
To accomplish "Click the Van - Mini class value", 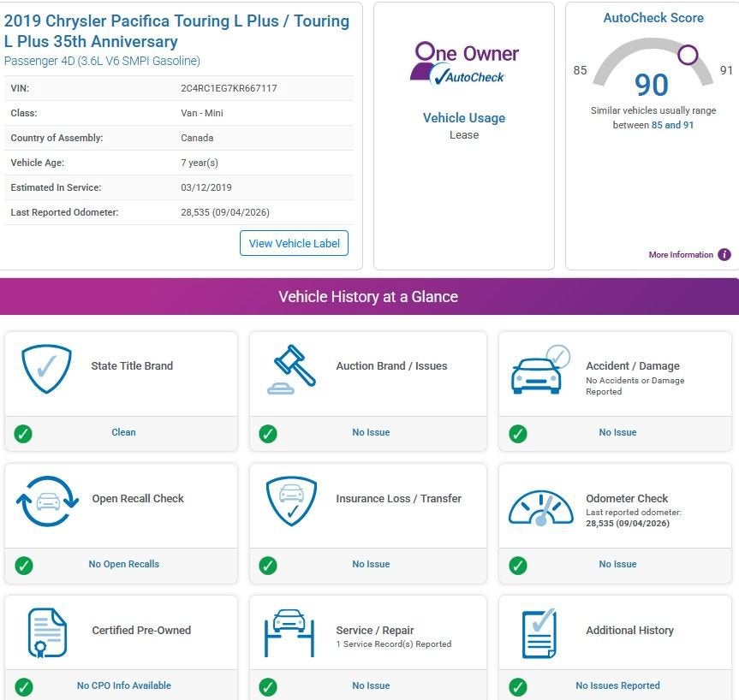I will [202, 113].
